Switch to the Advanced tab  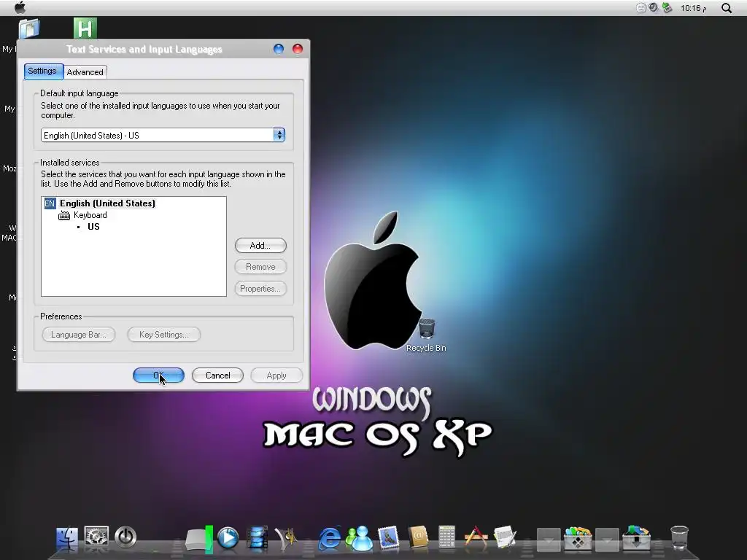(85, 72)
